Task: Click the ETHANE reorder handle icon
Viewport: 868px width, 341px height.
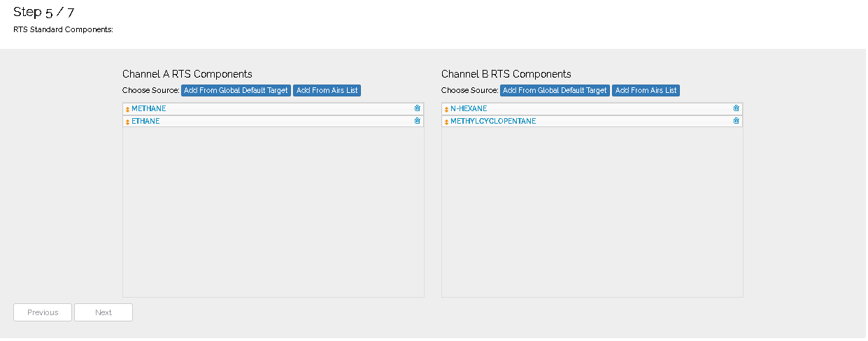Action: (127, 122)
